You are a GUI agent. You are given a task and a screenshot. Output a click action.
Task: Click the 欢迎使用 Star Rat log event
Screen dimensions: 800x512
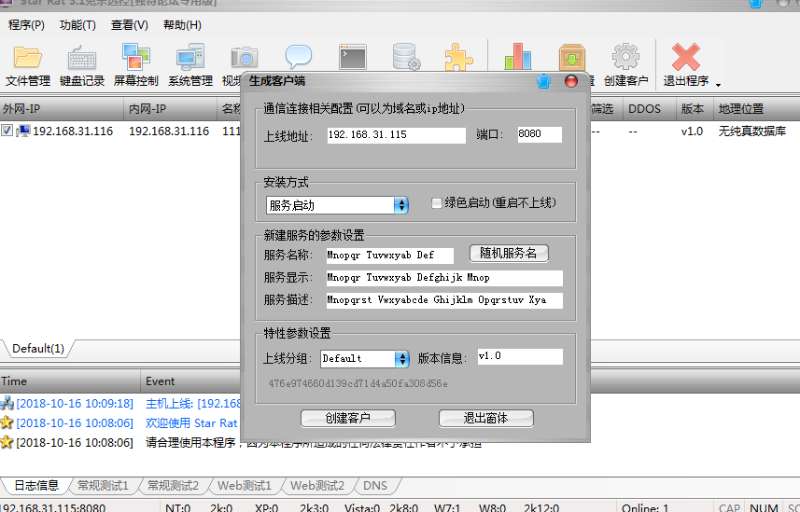(x=192, y=423)
